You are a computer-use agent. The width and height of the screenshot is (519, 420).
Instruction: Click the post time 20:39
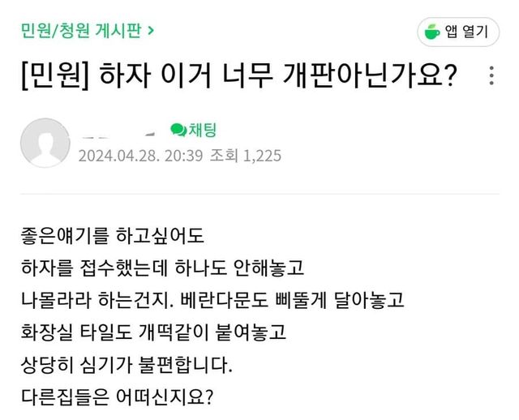184,155
